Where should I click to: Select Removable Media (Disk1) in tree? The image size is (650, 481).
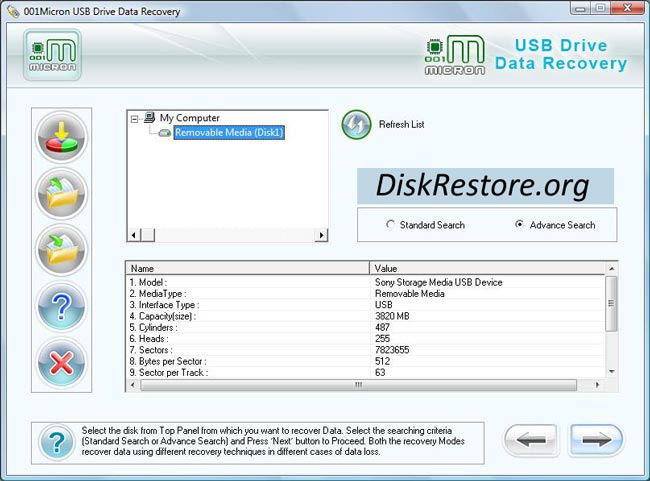coord(229,133)
